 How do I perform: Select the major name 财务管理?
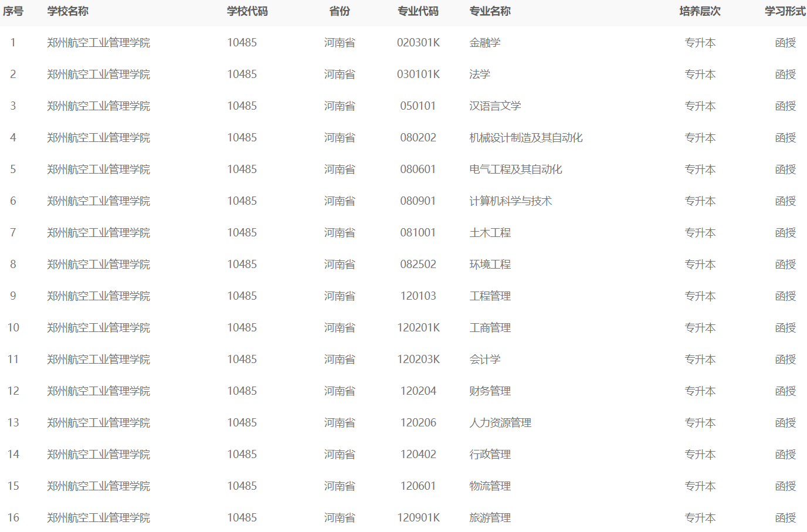pos(490,391)
